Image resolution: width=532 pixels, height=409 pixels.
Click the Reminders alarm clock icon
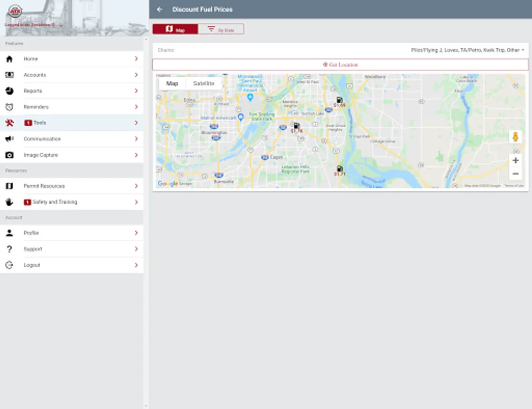click(x=9, y=107)
